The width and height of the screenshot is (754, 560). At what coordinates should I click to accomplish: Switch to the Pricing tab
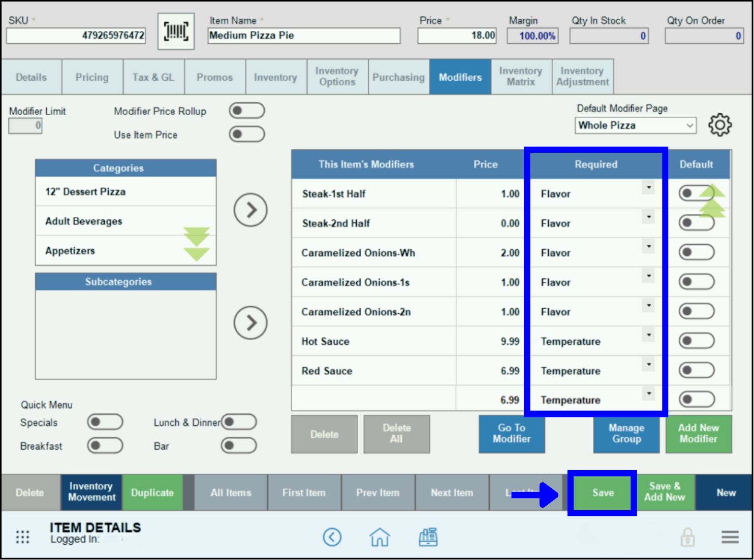tap(92, 77)
